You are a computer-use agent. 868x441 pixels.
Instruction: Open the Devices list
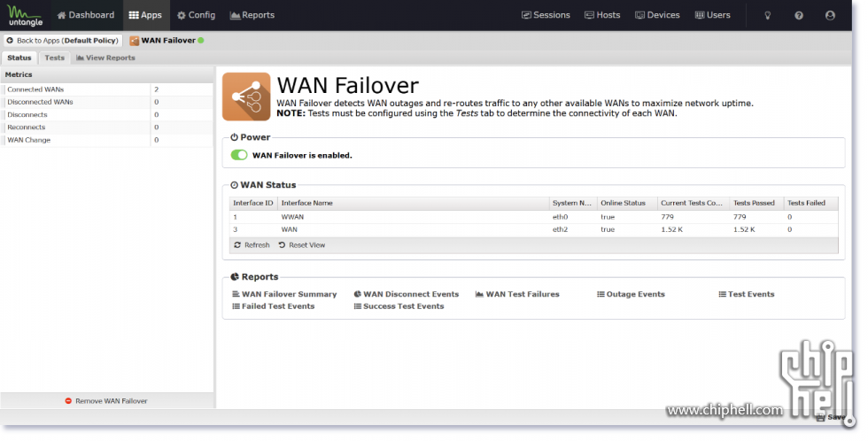(x=657, y=15)
